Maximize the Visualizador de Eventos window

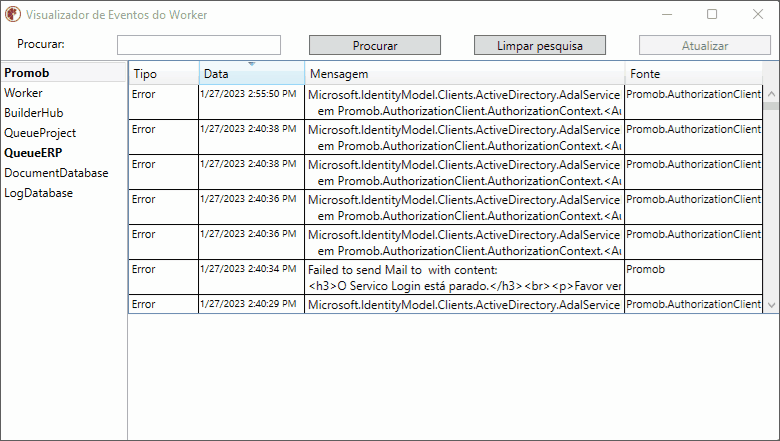tap(712, 14)
